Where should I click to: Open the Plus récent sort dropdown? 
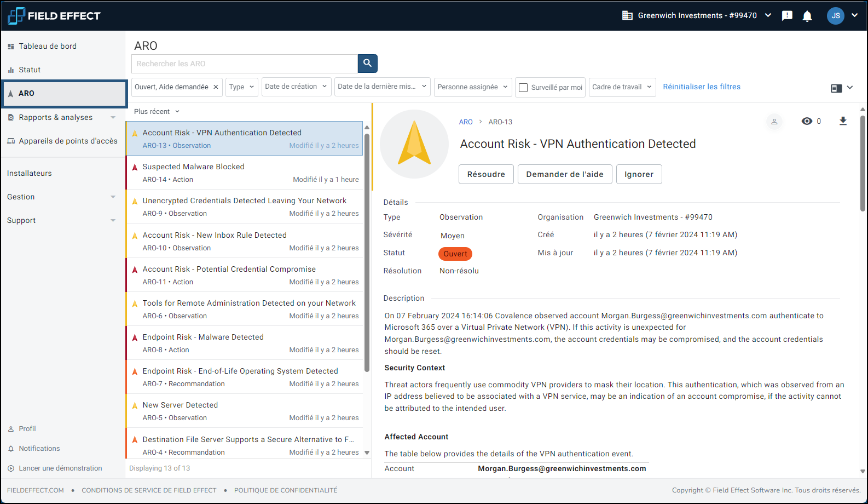pyautogui.click(x=157, y=111)
